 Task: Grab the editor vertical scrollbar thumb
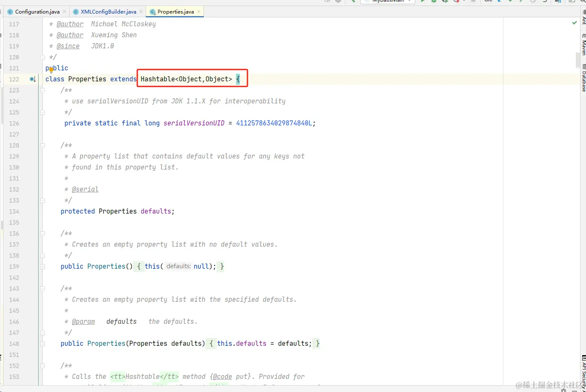click(x=578, y=60)
